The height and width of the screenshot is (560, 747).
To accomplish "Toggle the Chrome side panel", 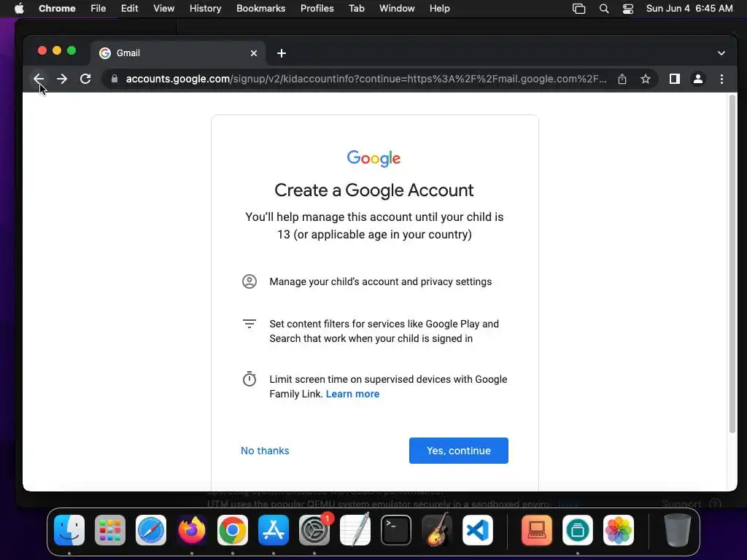I will click(x=675, y=79).
